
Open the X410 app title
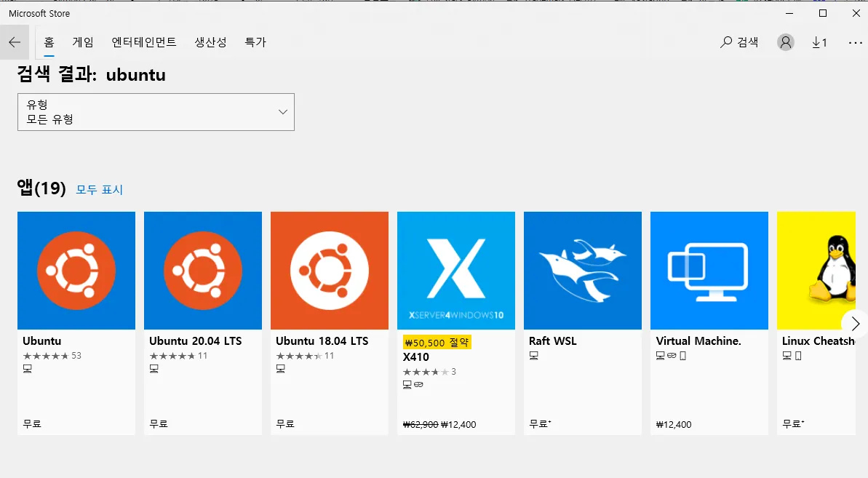pos(415,356)
